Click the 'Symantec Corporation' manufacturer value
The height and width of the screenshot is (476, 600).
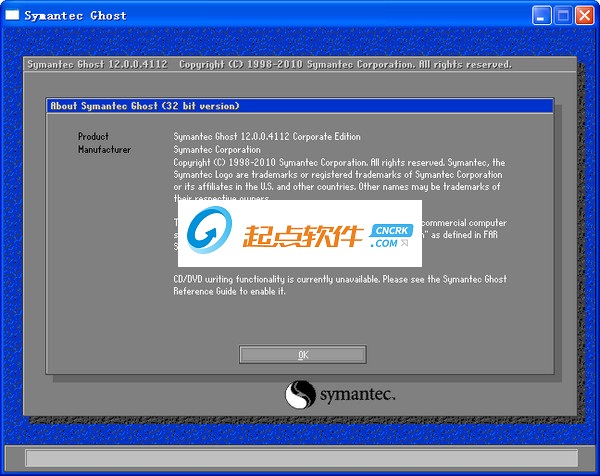pyautogui.click(x=217, y=149)
